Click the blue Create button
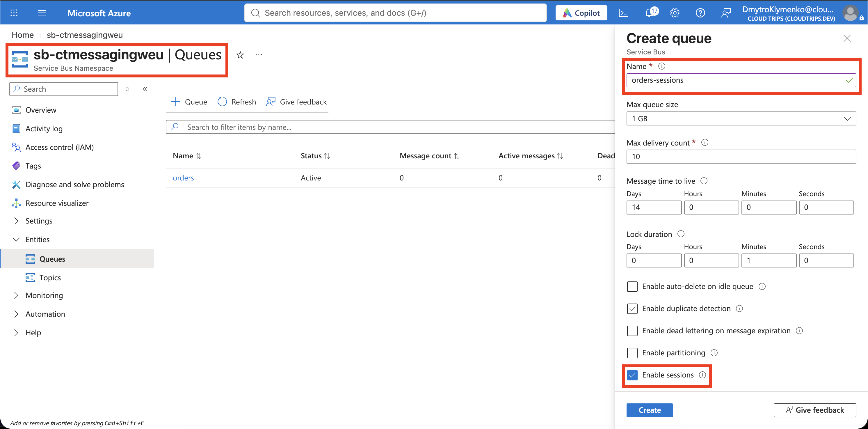868x429 pixels. pyautogui.click(x=650, y=410)
